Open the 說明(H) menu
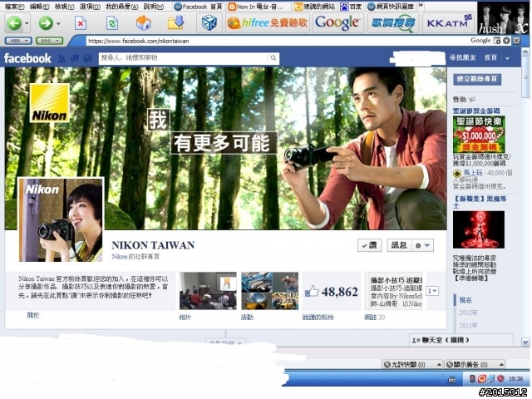Screen dimensions: 532x399 pyautogui.click(x=154, y=7)
